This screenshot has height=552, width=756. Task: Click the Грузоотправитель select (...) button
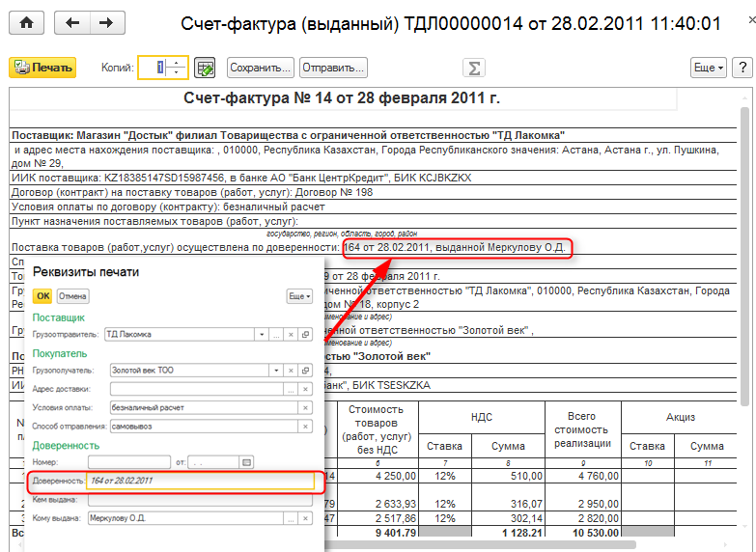[276, 334]
